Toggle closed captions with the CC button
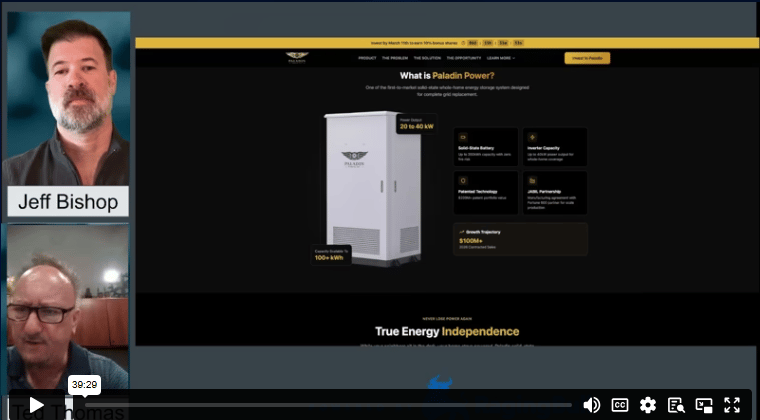Viewport: 760px width, 420px height. (619, 405)
